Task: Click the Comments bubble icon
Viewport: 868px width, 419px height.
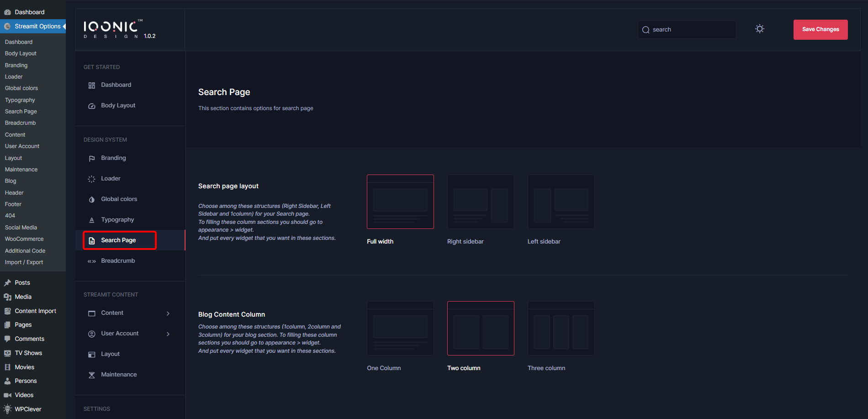Action: click(x=7, y=339)
